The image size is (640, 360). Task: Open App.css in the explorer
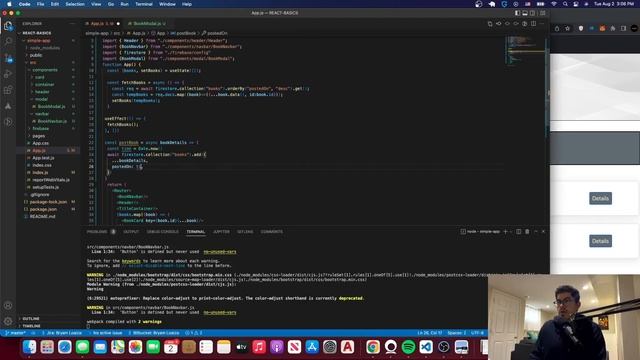pos(40,143)
